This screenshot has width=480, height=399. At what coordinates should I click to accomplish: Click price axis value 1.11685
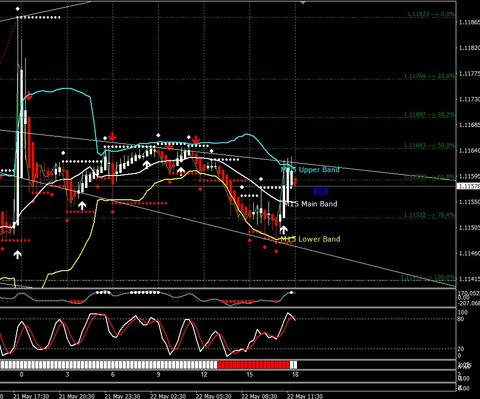(x=469, y=125)
